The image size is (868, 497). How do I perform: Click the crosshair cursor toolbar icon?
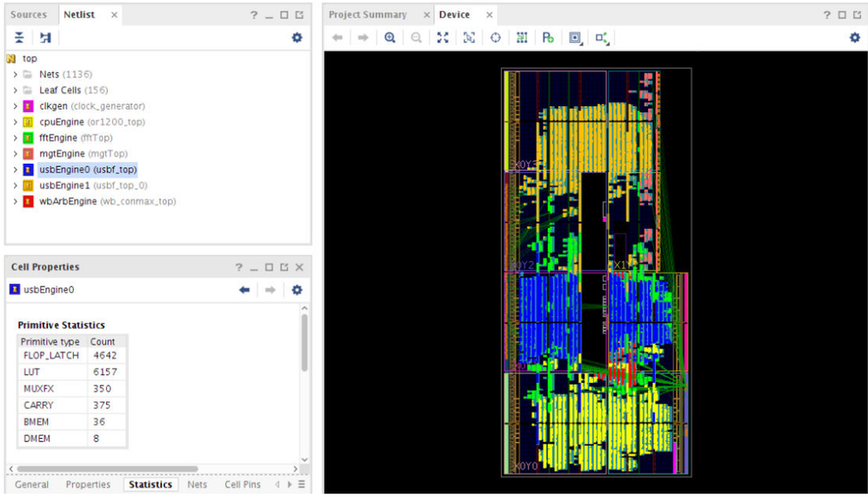coord(496,37)
